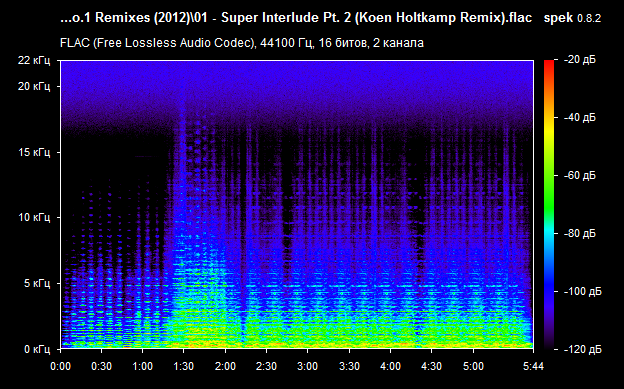Click the -60 дБ color scale label

click(x=580, y=175)
